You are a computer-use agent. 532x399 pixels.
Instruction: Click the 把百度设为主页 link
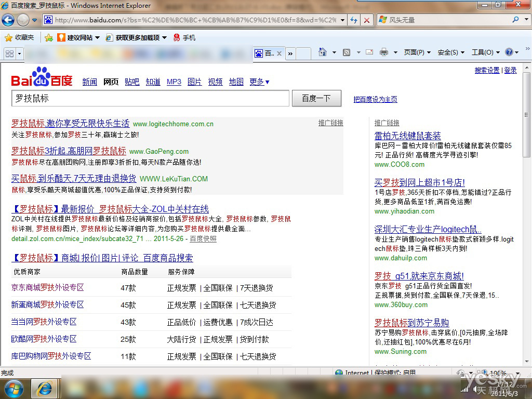pyautogui.click(x=375, y=99)
